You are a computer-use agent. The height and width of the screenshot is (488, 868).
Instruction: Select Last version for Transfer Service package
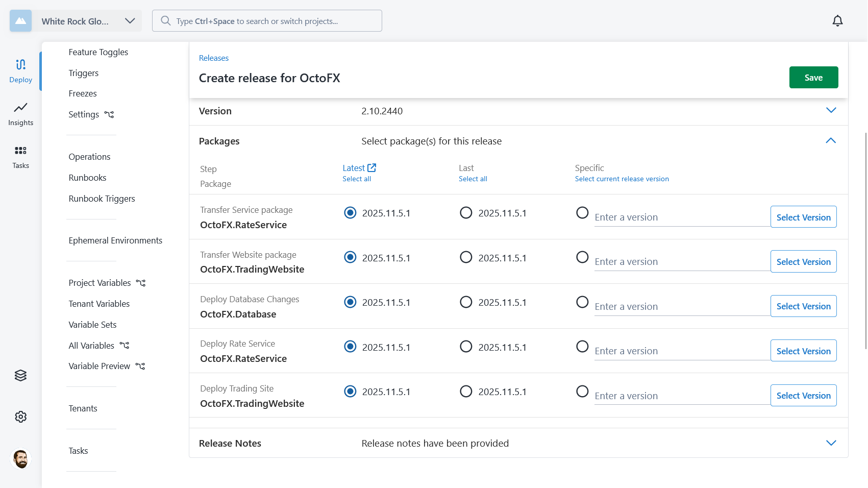coord(466,213)
